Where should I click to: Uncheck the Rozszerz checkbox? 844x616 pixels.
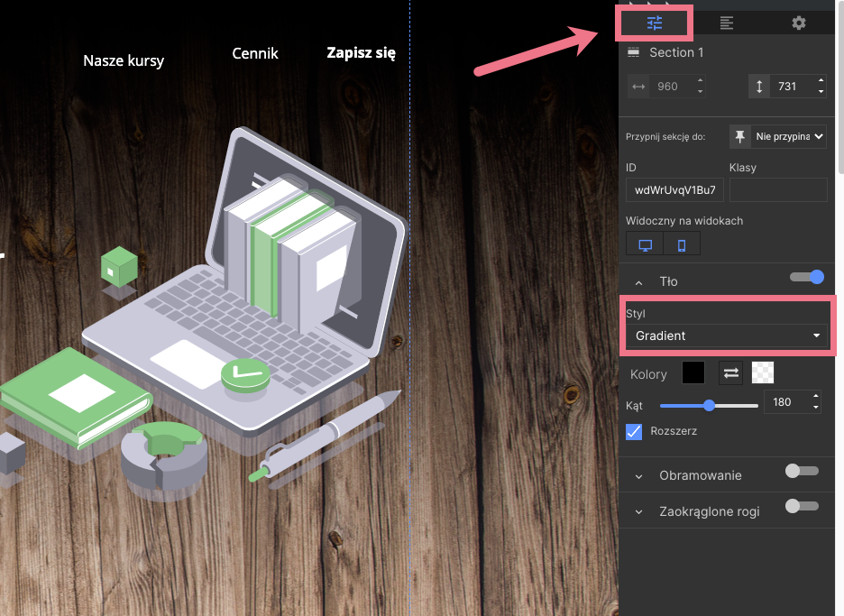coord(634,431)
